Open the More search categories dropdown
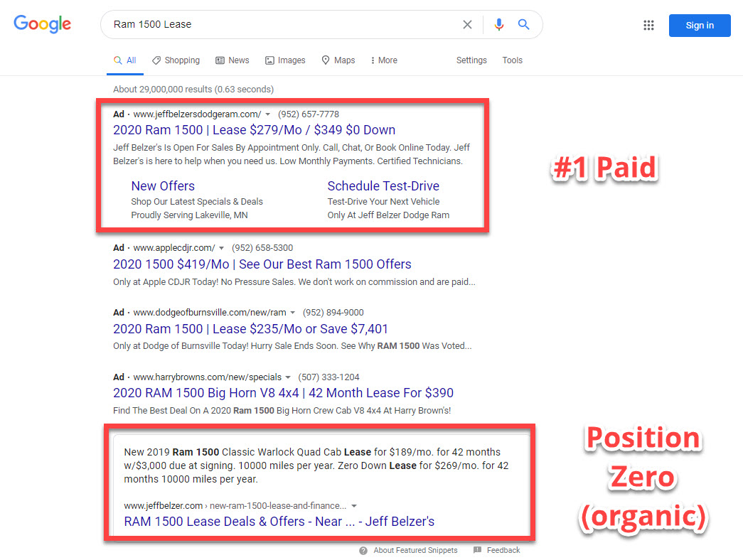743x560 pixels. click(x=383, y=60)
